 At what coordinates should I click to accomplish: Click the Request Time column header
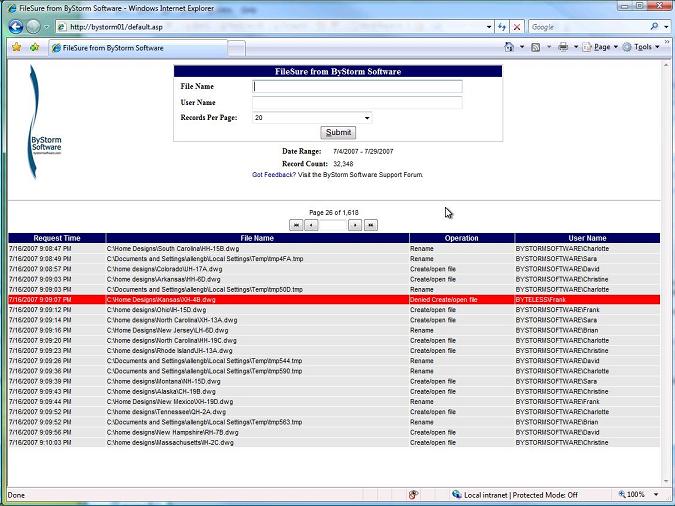[x=57, y=238]
